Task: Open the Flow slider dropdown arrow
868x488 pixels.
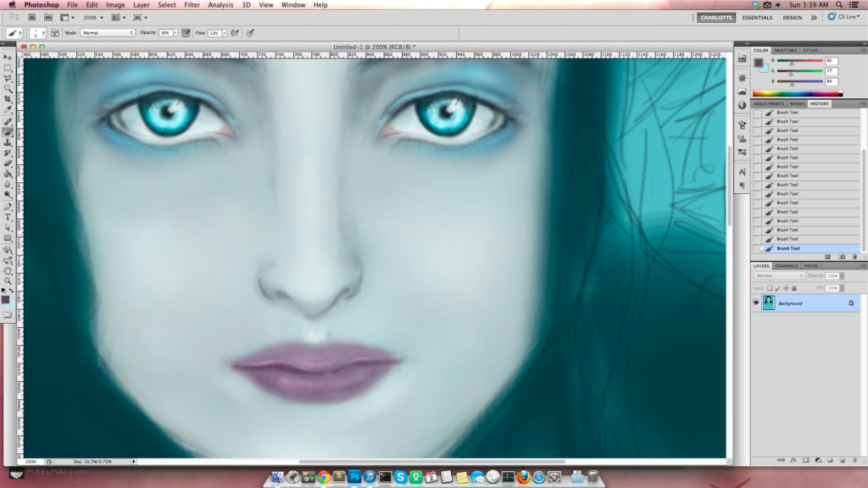Action: 224,33
